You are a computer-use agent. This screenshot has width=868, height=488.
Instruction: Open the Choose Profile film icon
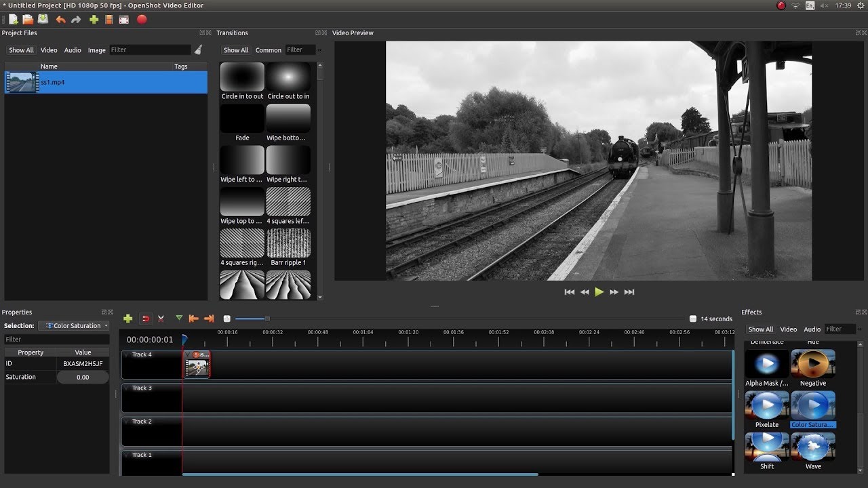click(x=108, y=20)
